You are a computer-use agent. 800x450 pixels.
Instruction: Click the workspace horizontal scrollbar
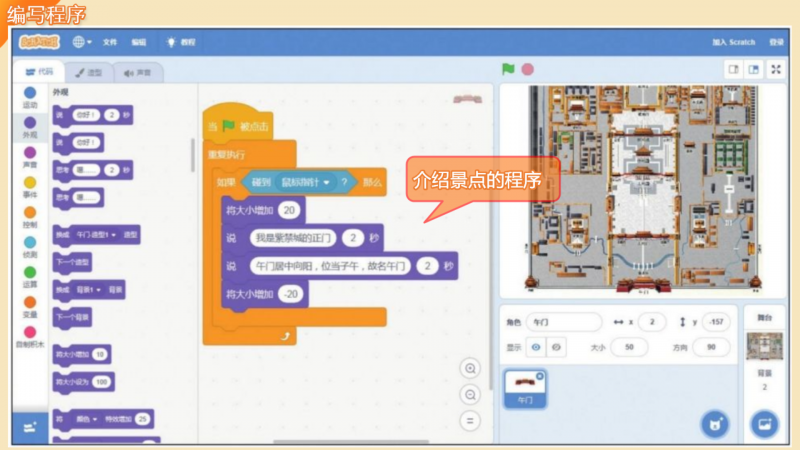pyautogui.click(x=351, y=442)
